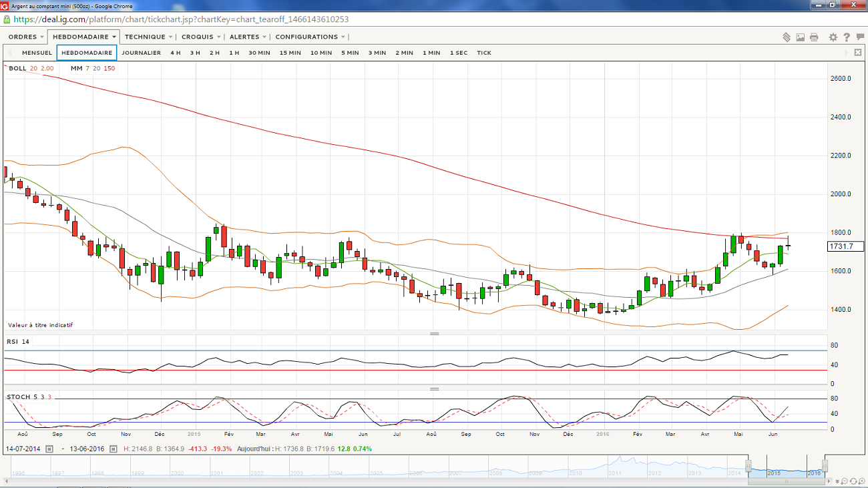Viewport: 868px width, 488px height.
Task: Print the chart with printer icon
Action: [814, 37]
